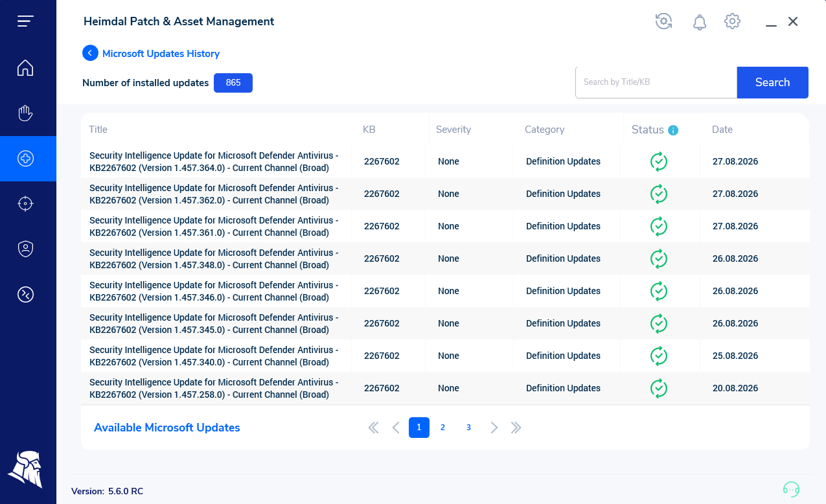
Task: Open the notifications bell icon
Action: click(700, 22)
